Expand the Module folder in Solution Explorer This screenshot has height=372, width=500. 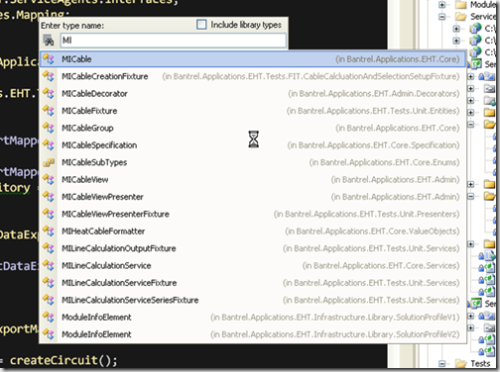pos(442,5)
